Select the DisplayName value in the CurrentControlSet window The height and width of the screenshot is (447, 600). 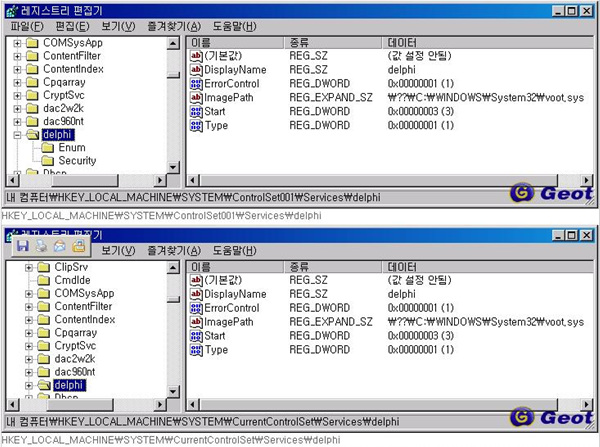click(x=235, y=294)
